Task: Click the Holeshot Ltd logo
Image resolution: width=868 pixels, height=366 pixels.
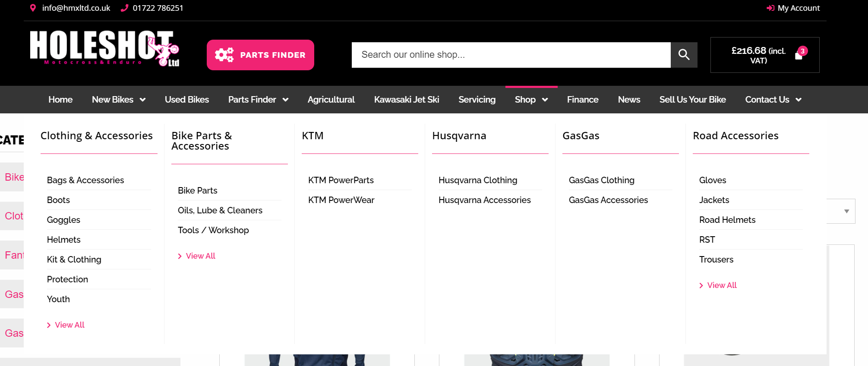Action: click(104, 48)
